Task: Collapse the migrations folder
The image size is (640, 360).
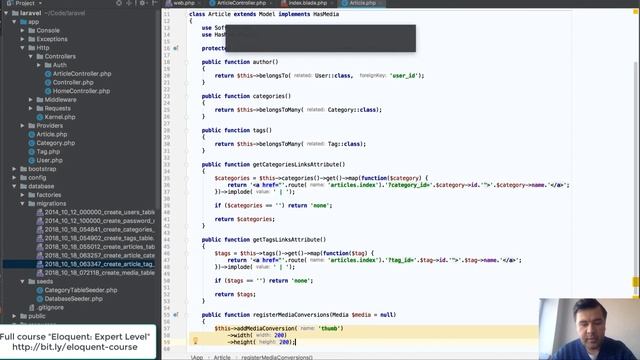Action: pos(22,204)
